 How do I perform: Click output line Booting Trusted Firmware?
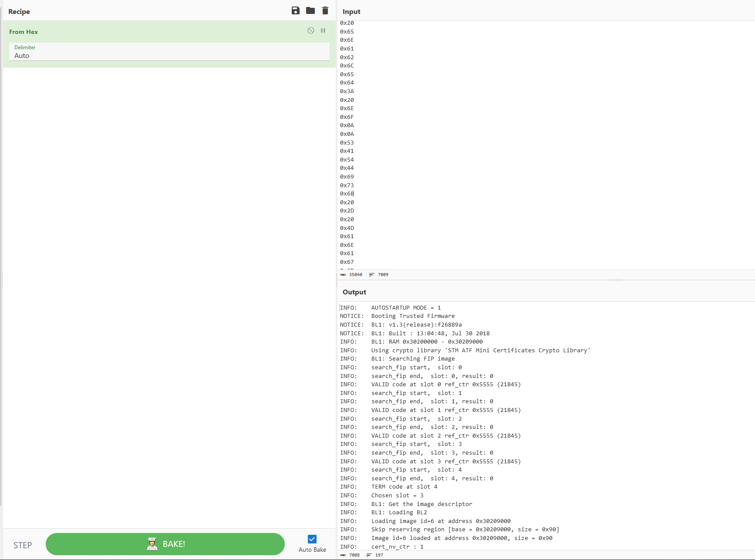398,316
